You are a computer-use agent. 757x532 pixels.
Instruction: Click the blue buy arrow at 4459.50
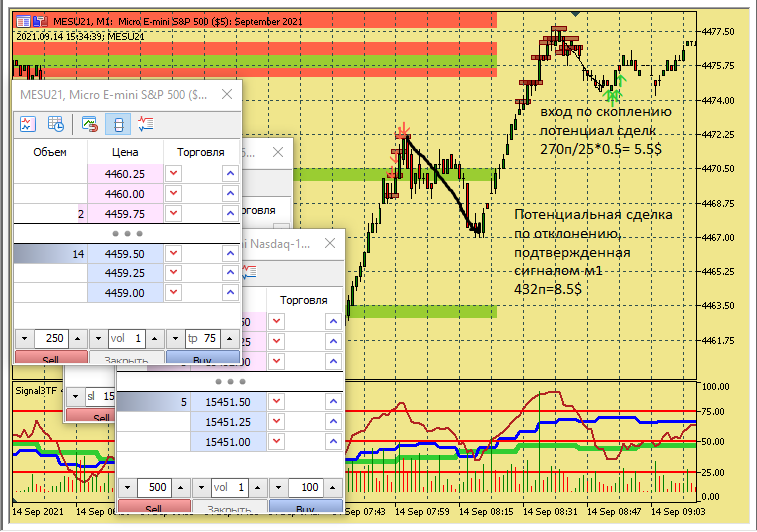click(231, 254)
